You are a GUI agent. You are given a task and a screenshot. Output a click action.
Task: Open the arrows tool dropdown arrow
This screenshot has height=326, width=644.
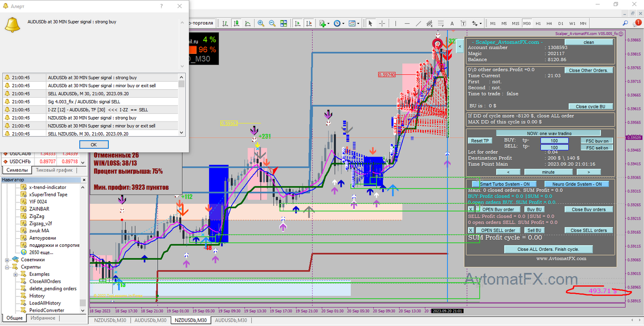481,23
